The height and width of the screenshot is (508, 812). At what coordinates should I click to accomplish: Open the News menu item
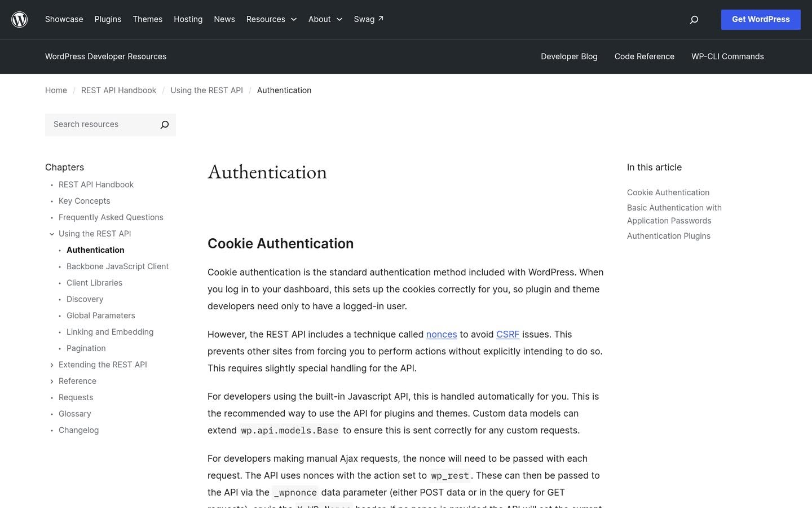(224, 19)
